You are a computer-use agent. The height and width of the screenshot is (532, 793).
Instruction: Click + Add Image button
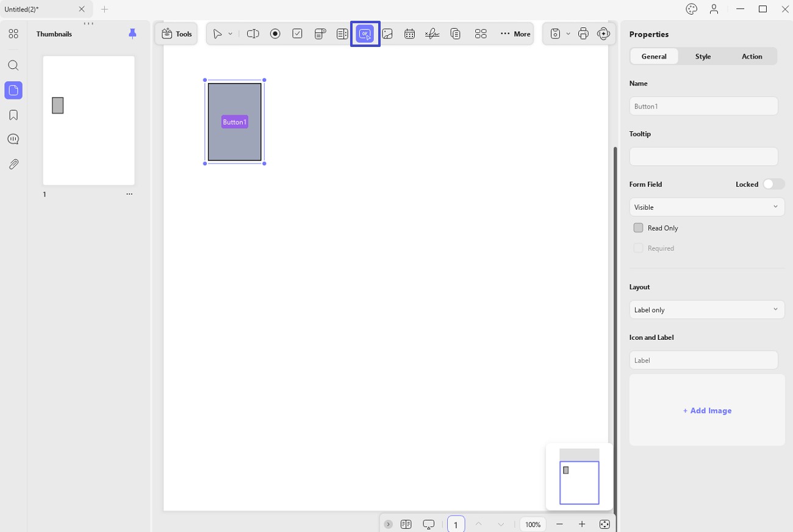[707, 411]
